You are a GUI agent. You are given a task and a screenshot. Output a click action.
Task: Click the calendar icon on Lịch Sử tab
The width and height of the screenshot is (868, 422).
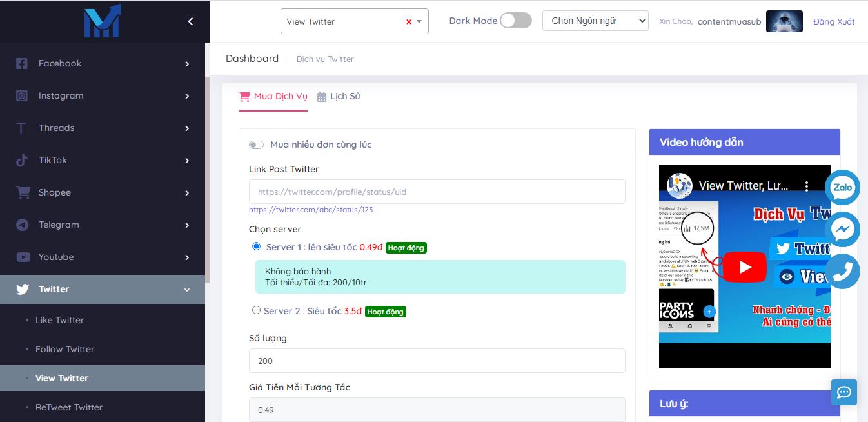322,97
